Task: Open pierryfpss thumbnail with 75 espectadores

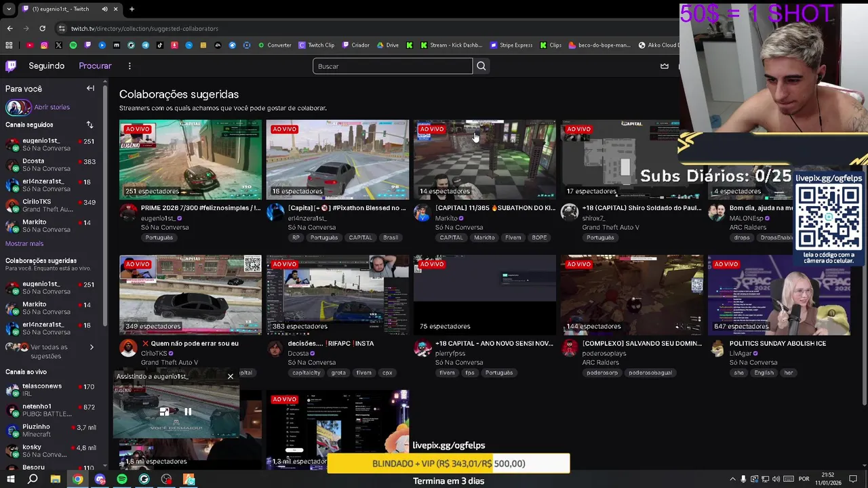Action: (x=485, y=295)
